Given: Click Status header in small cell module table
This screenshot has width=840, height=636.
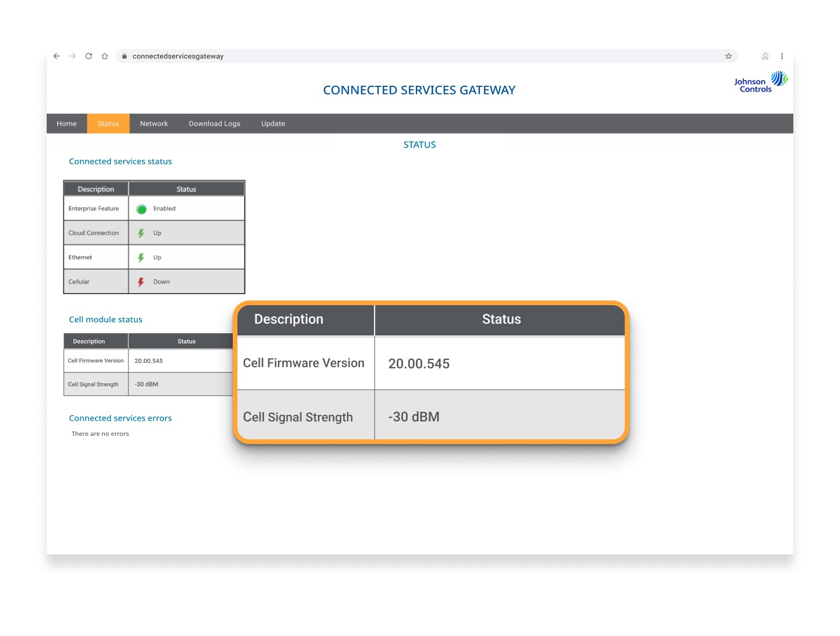Looking at the screenshot, I should (x=181, y=341).
